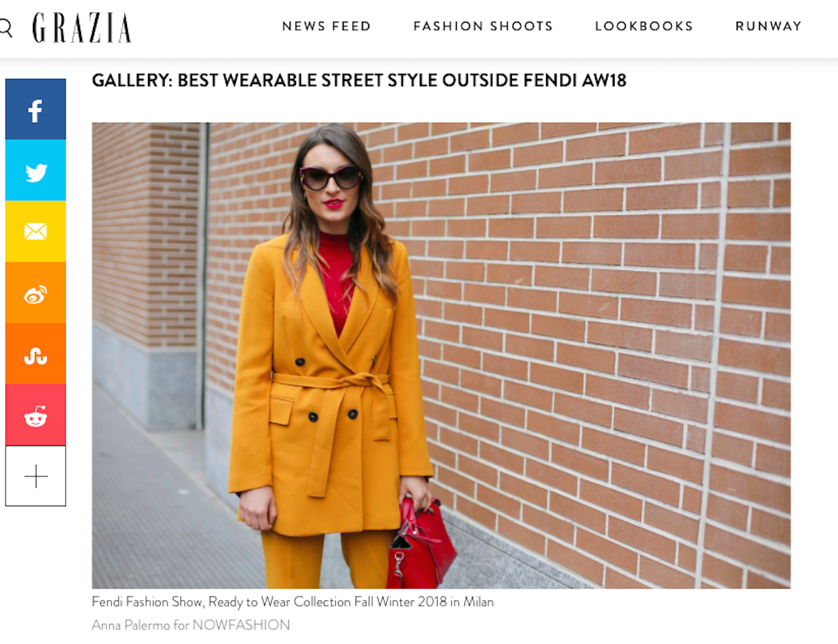Post the gallery to Reddit
The height and width of the screenshot is (644, 838).
tap(36, 415)
